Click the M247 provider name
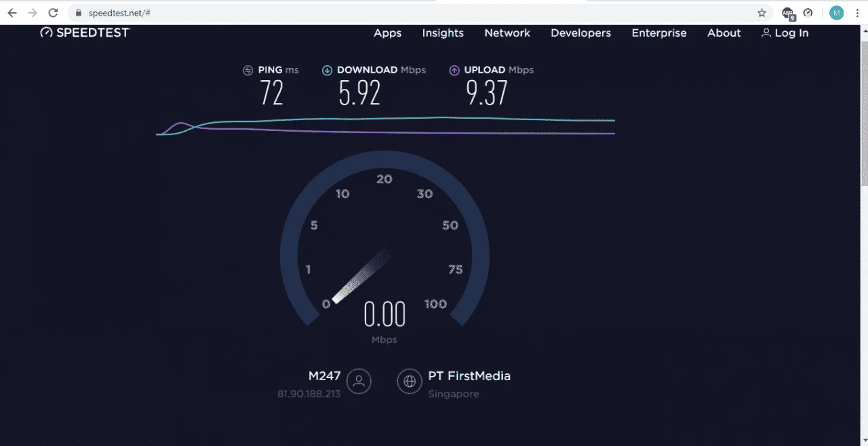 tap(324, 375)
